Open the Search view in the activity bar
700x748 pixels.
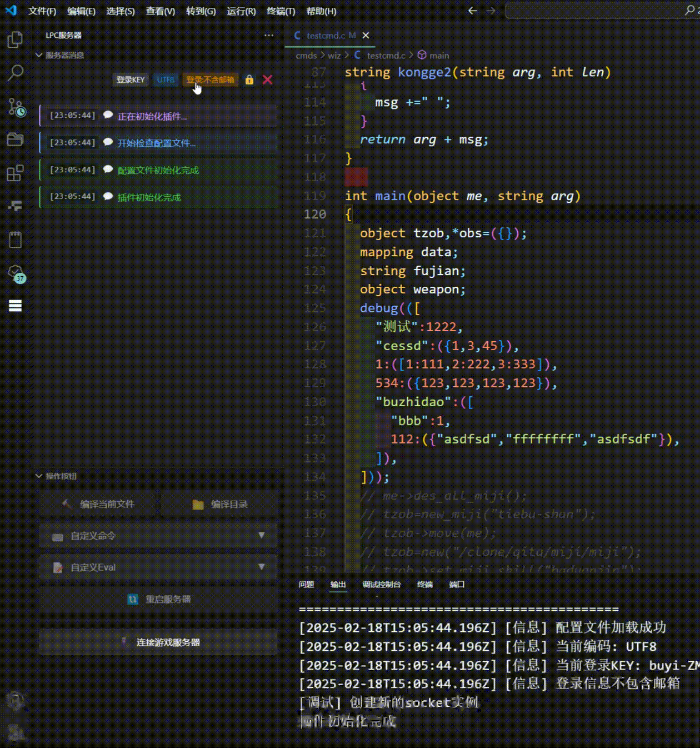point(15,72)
